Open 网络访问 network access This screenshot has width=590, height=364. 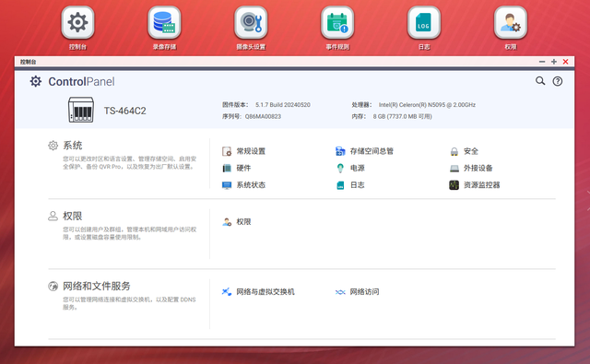357,292
